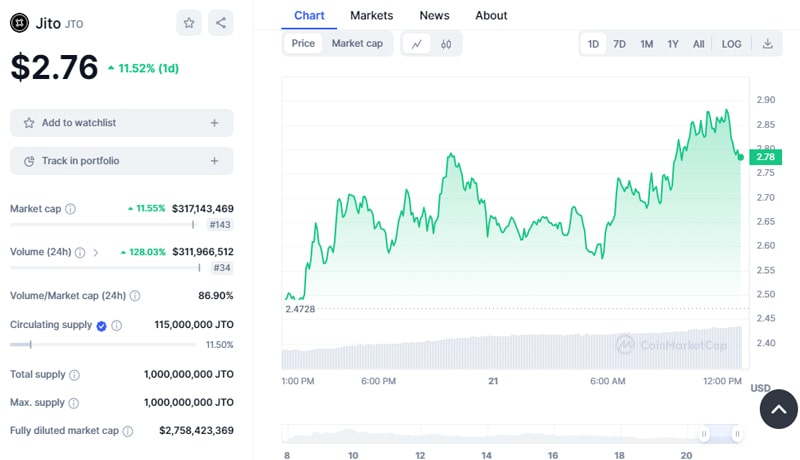Click the Fully diluted market cap info icon
Image resolution: width=800 pixels, height=460 pixels.
coord(127,431)
